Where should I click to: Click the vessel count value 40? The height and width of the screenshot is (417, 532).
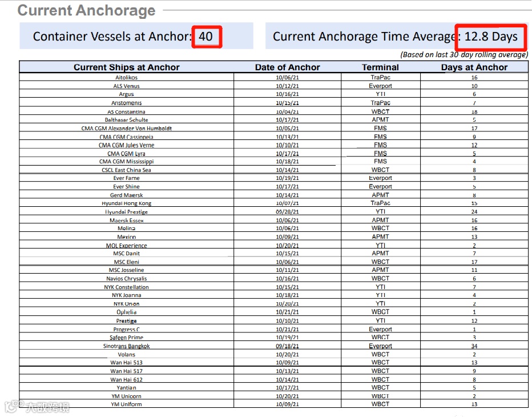coord(205,37)
